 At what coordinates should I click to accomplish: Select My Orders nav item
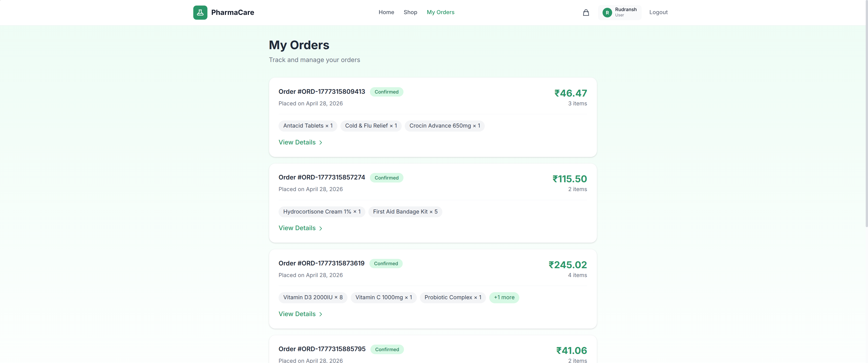[x=440, y=12]
